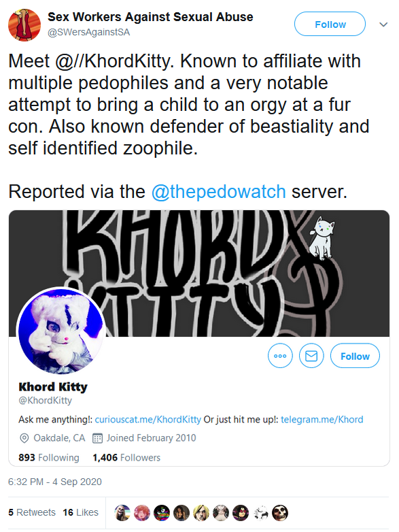This screenshot has width=399, height=532.
Task: Open Khord Kitty bunny profile picture
Action: point(61,331)
